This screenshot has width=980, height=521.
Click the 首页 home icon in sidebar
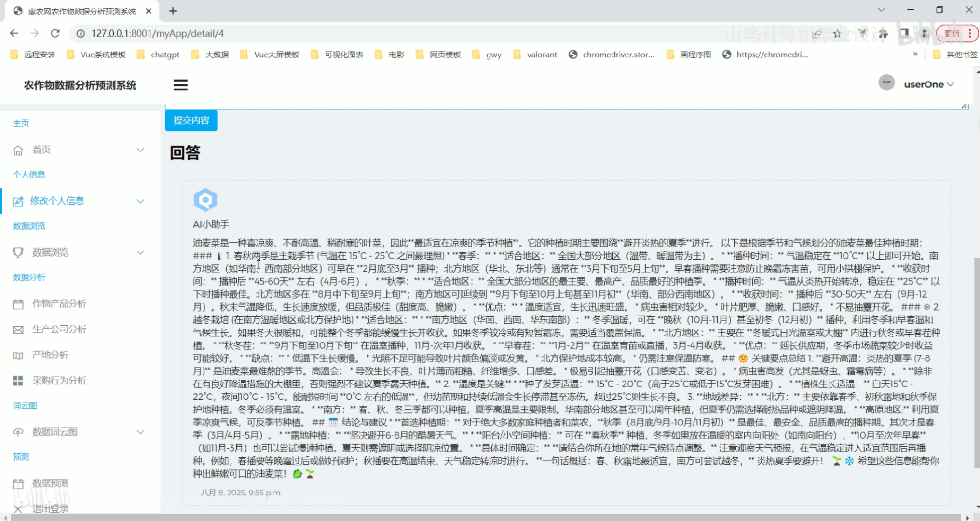click(18, 150)
